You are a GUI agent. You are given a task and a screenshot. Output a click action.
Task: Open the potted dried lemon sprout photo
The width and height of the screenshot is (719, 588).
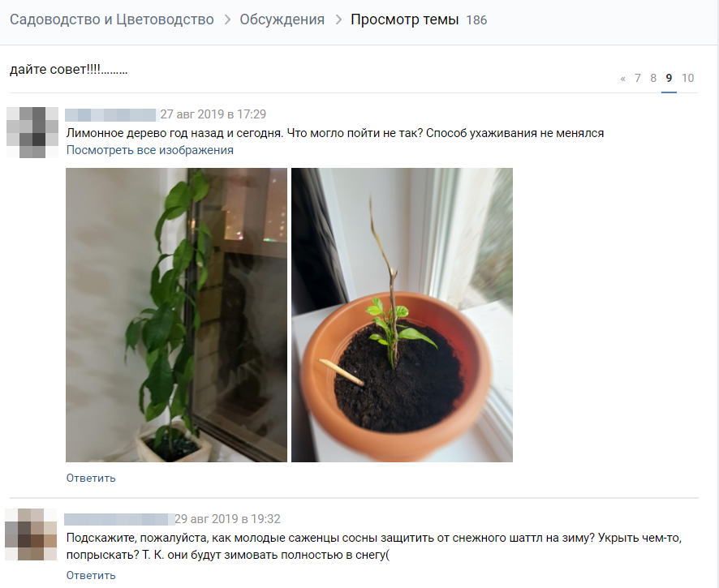[403, 315]
